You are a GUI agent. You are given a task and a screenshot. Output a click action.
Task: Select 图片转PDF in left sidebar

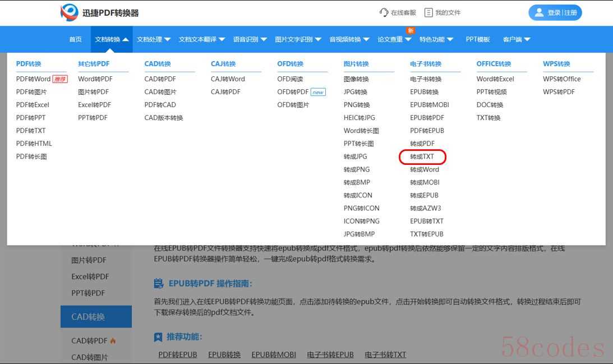89,260
